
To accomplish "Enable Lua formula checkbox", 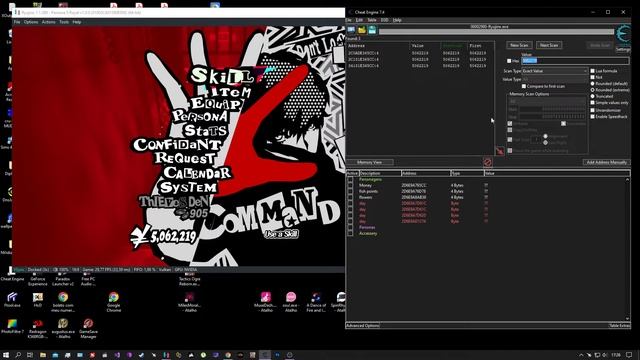I will point(593,71).
